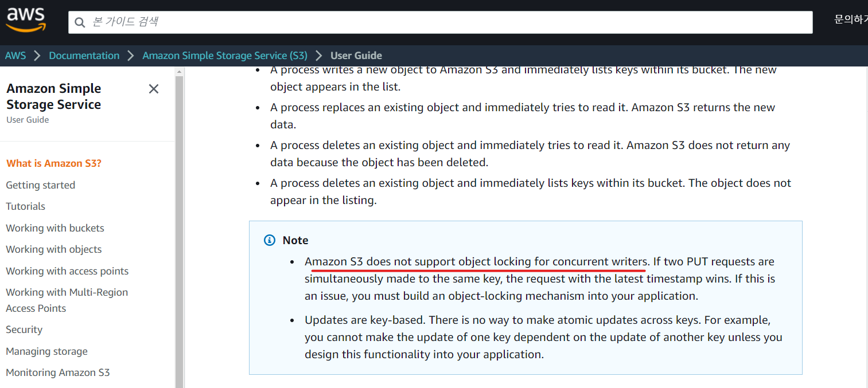Click the Amazon Simple Storage Service sidebar title
The height and width of the screenshot is (388, 868).
(x=54, y=96)
